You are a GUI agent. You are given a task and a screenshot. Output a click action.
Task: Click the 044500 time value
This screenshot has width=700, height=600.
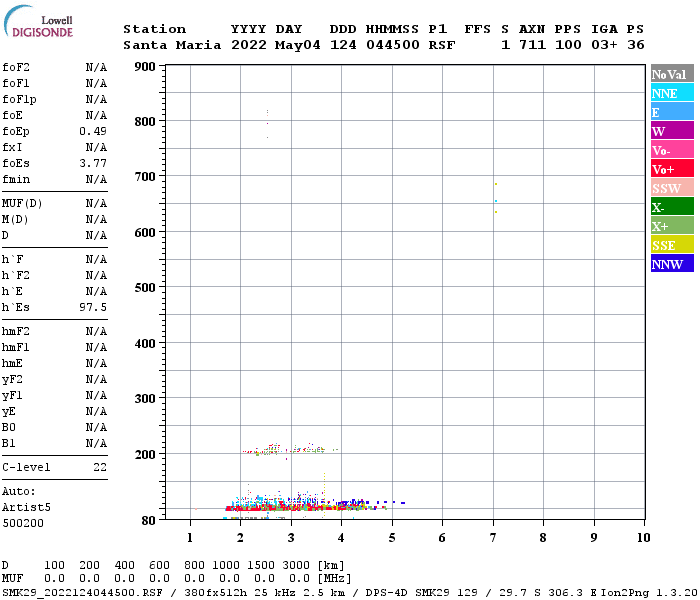393,45
